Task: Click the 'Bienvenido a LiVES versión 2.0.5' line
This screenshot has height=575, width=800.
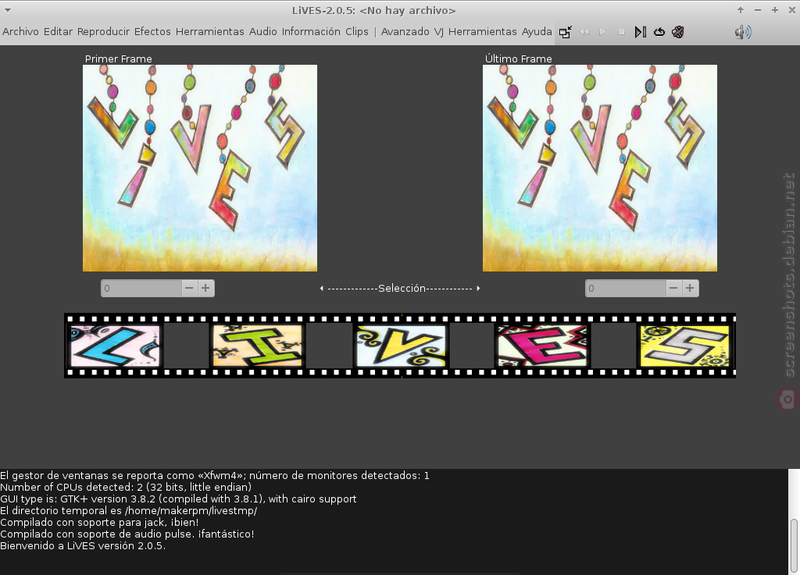Action: (83, 546)
